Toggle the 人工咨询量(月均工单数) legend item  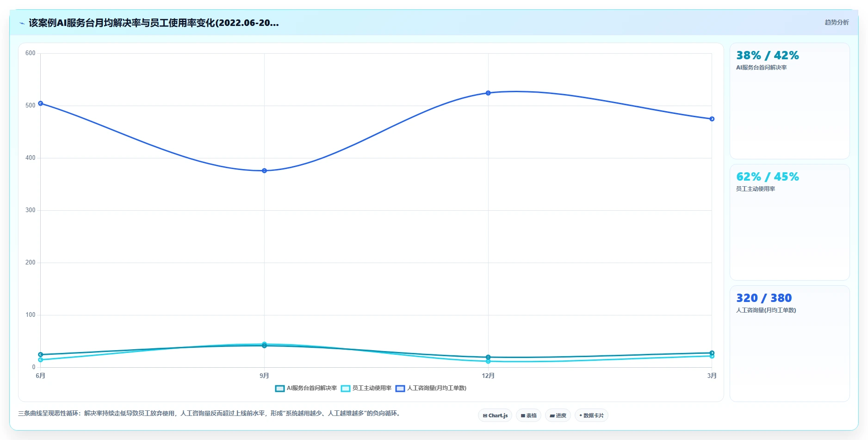click(431, 388)
